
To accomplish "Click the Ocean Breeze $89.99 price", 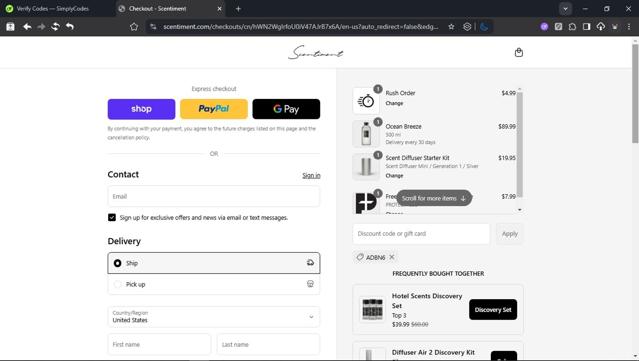I will point(507,127).
